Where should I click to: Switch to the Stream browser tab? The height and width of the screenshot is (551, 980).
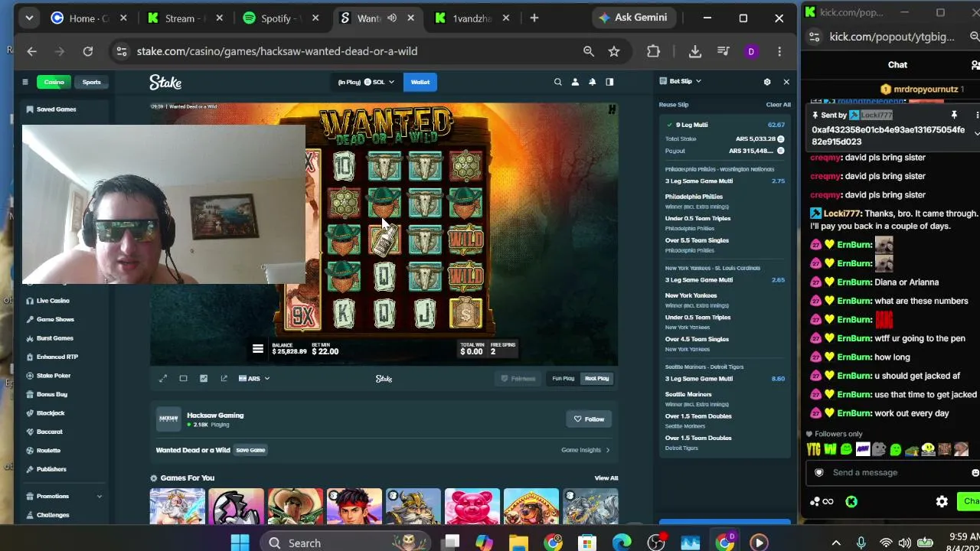click(184, 18)
